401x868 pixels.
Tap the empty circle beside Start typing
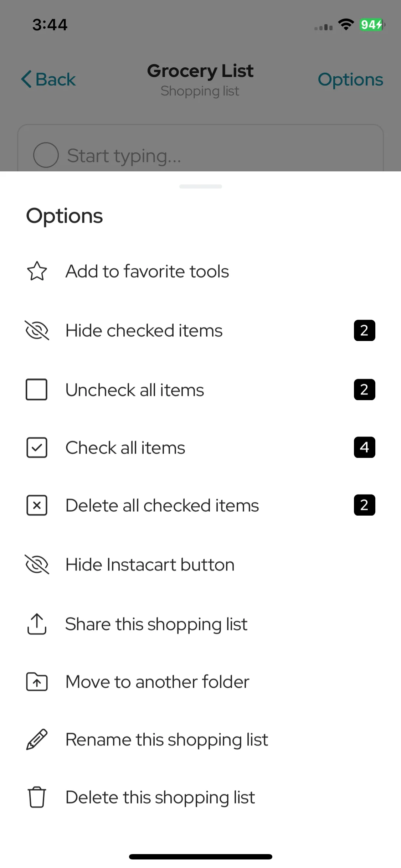tap(46, 155)
